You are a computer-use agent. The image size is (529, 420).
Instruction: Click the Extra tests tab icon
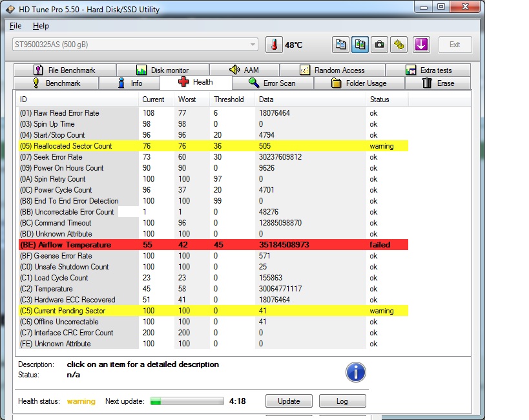(411, 70)
